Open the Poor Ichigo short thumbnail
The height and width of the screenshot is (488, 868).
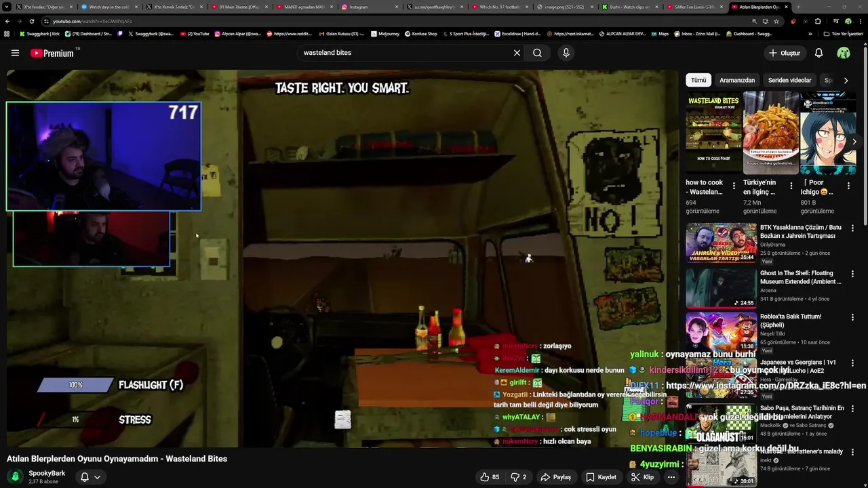828,133
